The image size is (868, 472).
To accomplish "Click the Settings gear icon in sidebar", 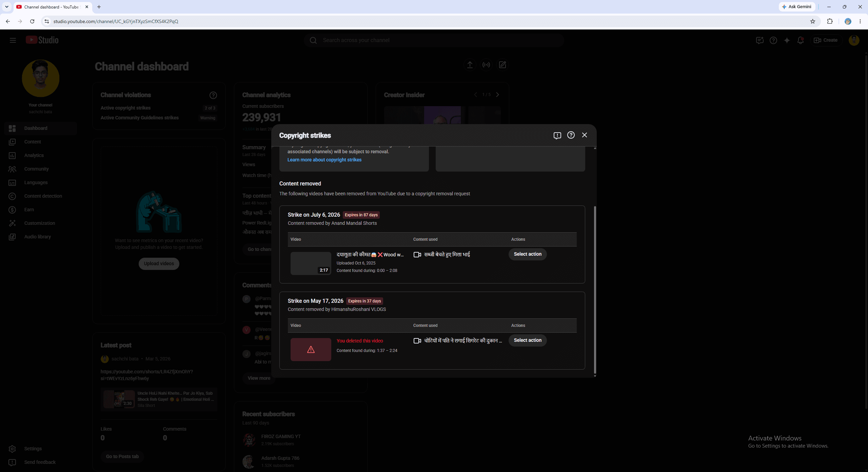I will [x=12, y=449].
